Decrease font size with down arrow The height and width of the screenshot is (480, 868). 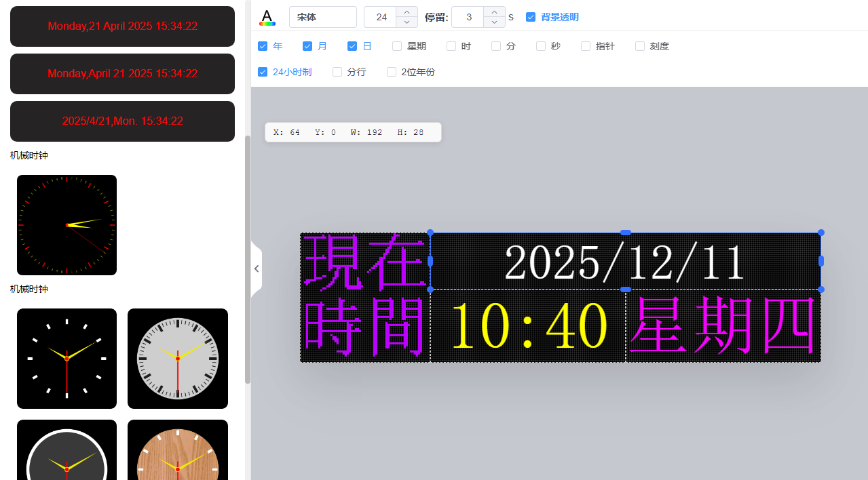pyautogui.click(x=407, y=22)
